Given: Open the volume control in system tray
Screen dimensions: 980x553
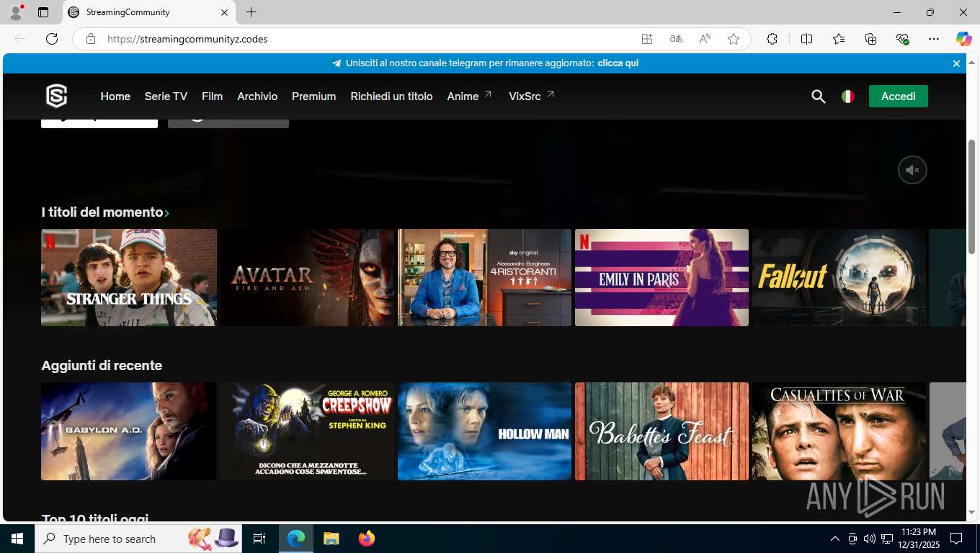Looking at the screenshot, I should point(869,539).
